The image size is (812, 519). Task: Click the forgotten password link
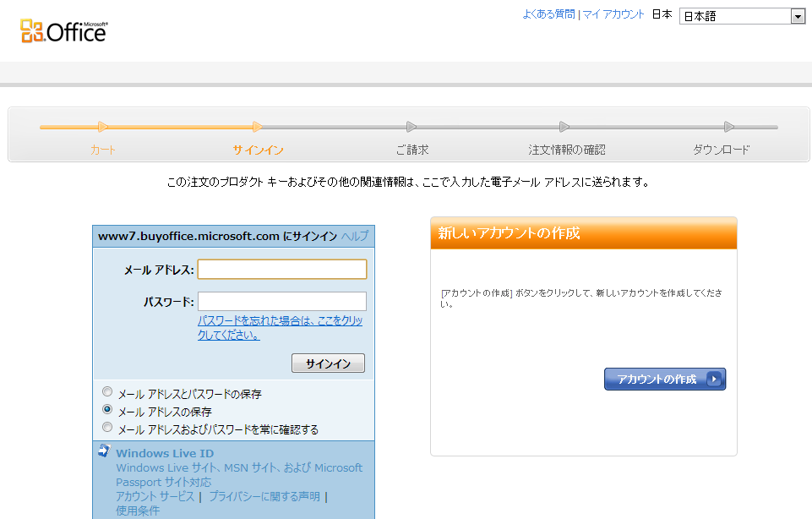[x=281, y=328]
